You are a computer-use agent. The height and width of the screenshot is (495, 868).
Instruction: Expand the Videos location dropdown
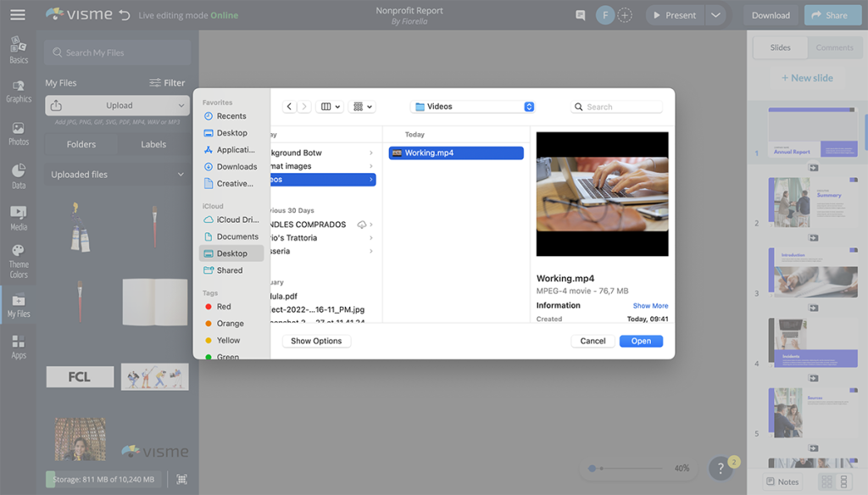tap(472, 106)
